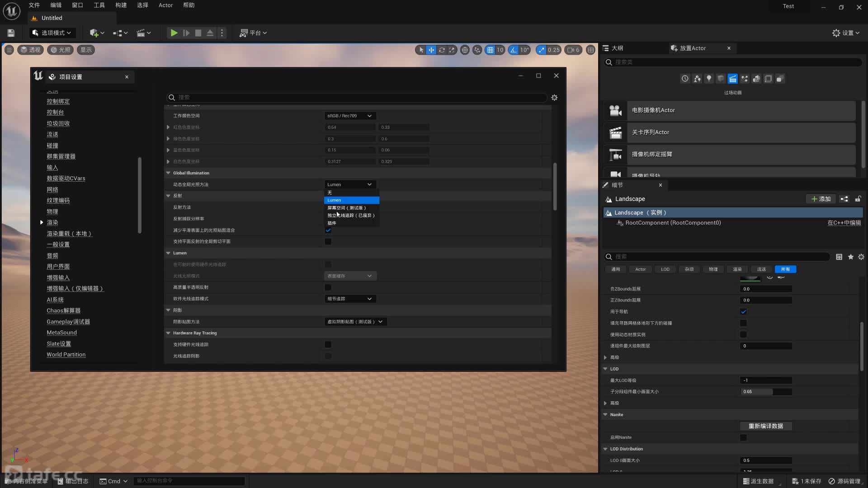Start Play in Editor
Viewport: 868px width, 488px height.
tap(174, 33)
